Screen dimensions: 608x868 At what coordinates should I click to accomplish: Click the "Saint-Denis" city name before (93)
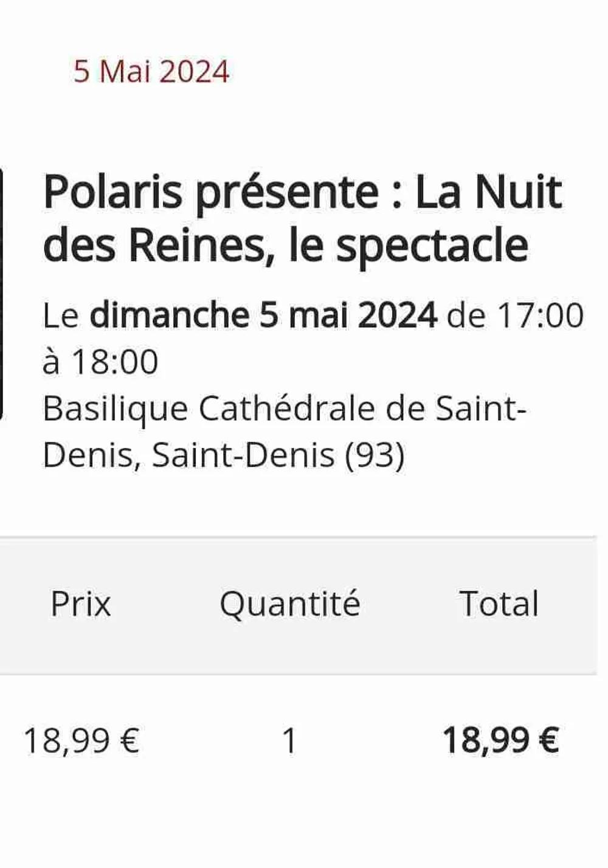pyautogui.click(x=243, y=454)
